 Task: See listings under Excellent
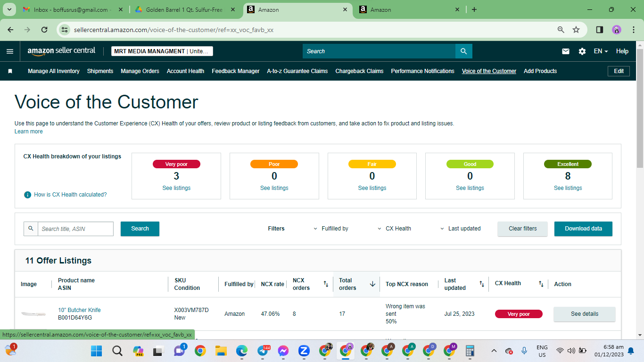(x=568, y=188)
